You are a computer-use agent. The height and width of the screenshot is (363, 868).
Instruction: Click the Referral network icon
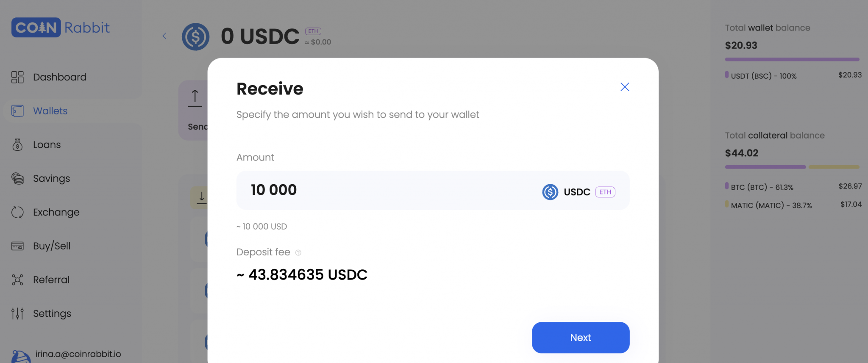pyautogui.click(x=17, y=280)
